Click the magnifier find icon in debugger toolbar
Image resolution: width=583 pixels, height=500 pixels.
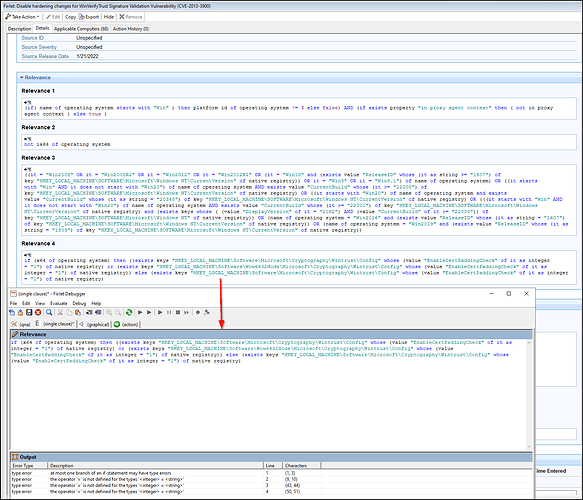[x=49, y=312]
